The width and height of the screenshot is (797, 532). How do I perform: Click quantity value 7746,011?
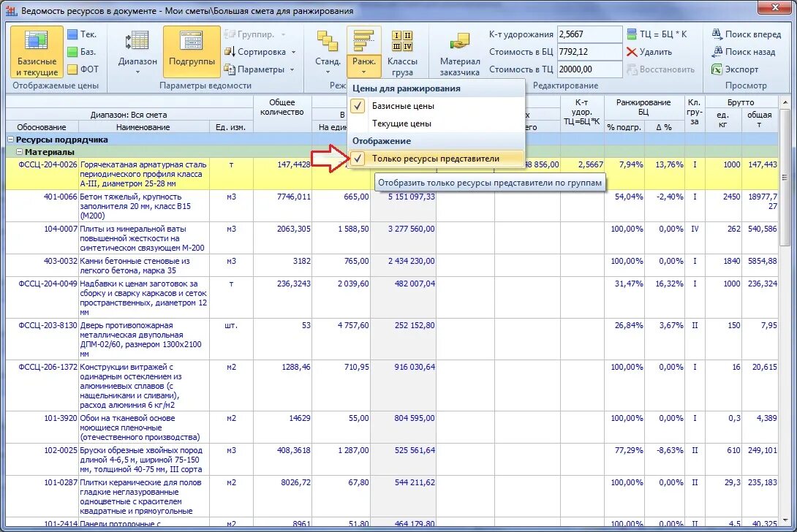coord(294,197)
